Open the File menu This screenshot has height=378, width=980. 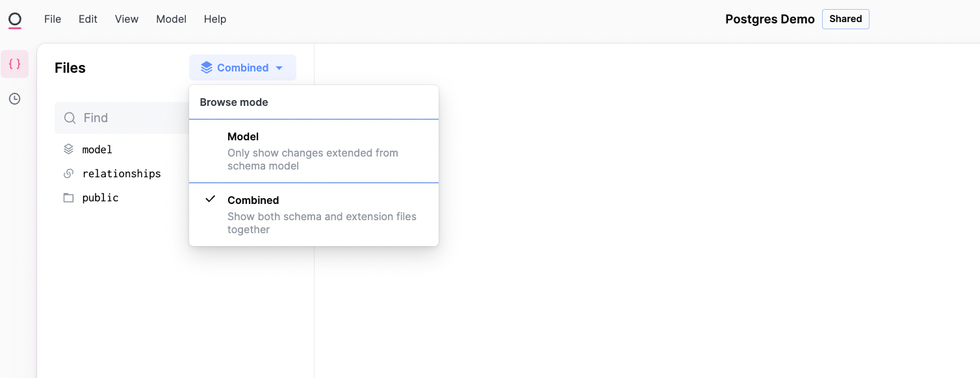pos(53,19)
